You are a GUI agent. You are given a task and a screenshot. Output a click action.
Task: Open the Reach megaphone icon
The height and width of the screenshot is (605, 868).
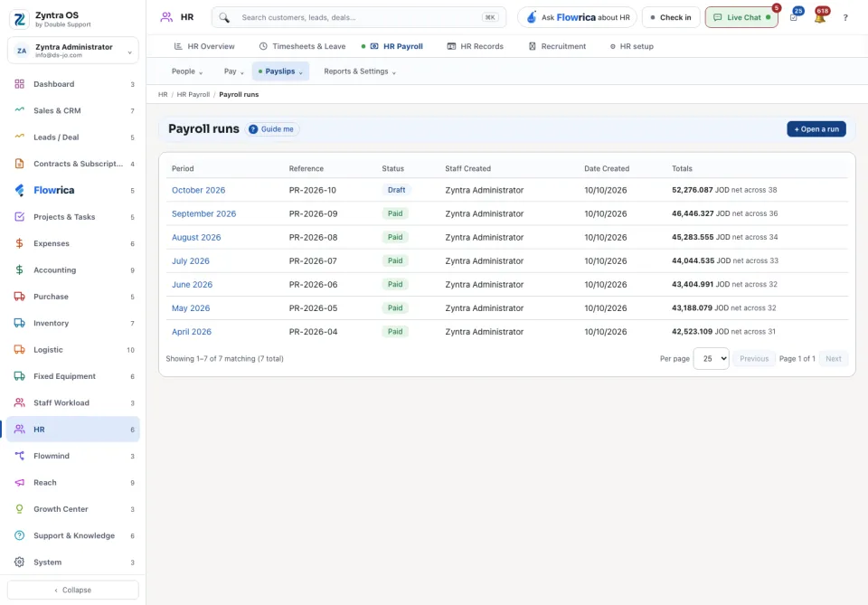[19, 482]
